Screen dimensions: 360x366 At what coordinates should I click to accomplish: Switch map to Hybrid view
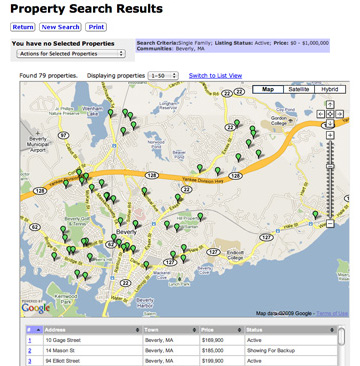(x=330, y=89)
